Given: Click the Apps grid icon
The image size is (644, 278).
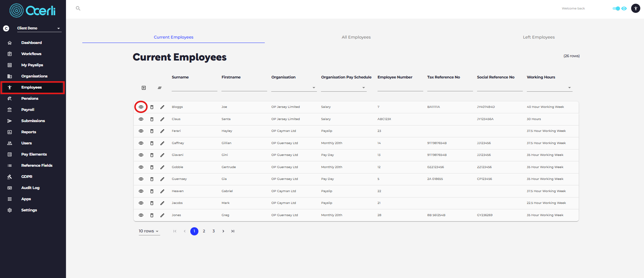Looking at the screenshot, I should [9, 199].
